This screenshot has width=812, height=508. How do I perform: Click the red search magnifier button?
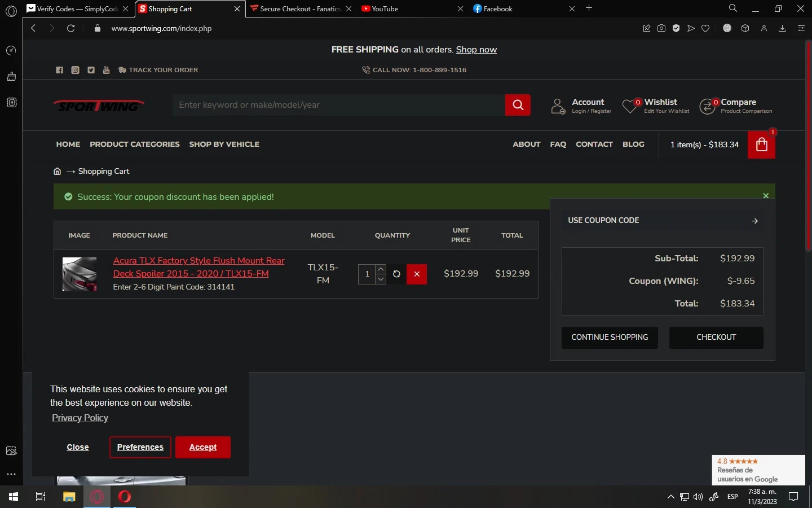pos(518,104)
